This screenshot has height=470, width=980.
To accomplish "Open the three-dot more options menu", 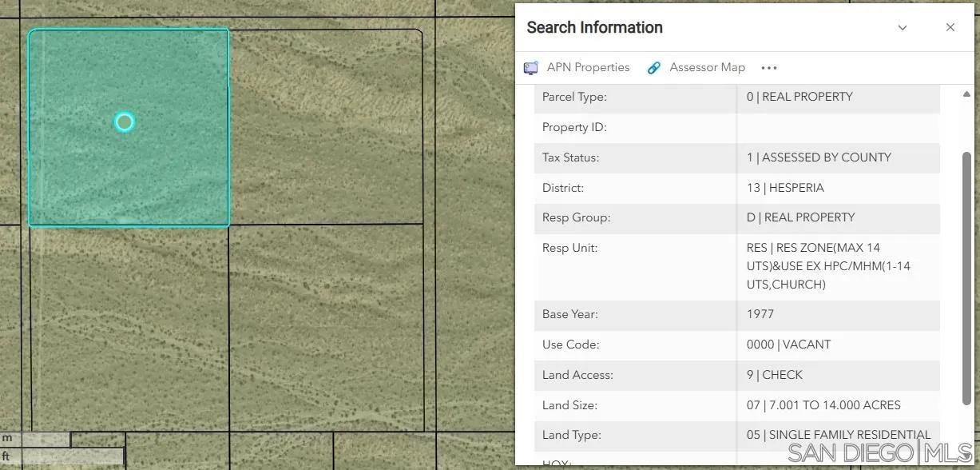I will pyautogui.click(x=769, y=68).
